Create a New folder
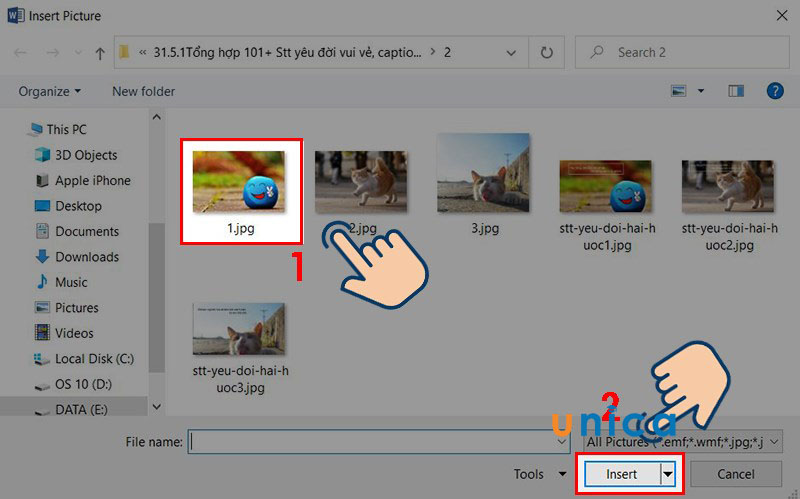800x499 pixels. pyautogui.click(x=143, y=91)
